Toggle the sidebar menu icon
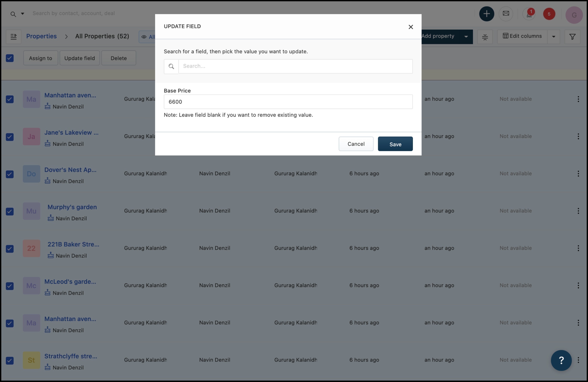Screen dimensions: 588x382 pyautogui.click(x=14, y=37)
